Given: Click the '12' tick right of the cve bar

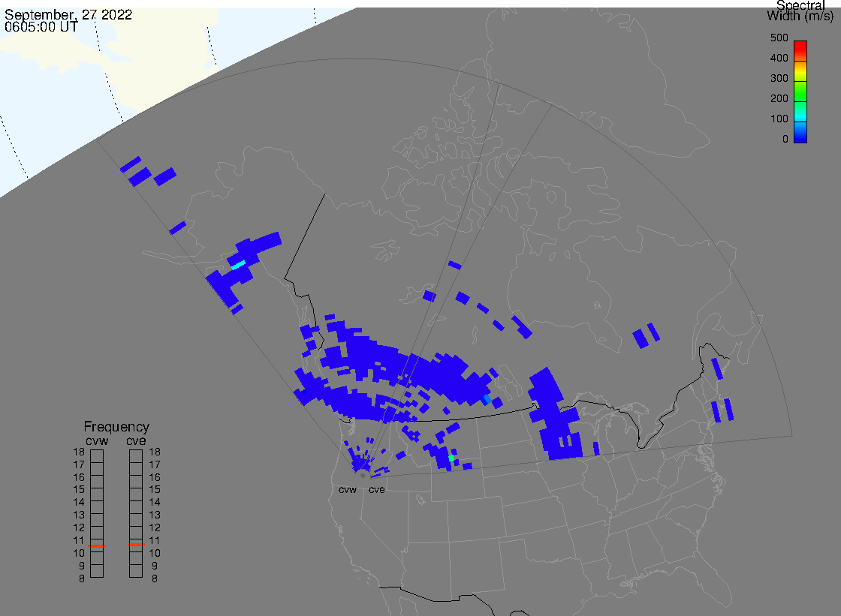Looking at the screenshot, I should [x=155, y=527].
